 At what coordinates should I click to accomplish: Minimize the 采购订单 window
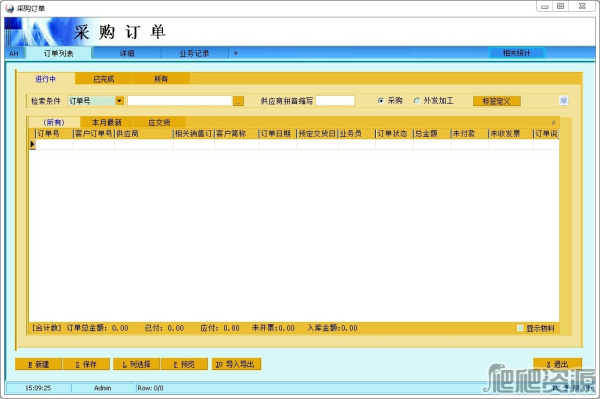point(545,7)
